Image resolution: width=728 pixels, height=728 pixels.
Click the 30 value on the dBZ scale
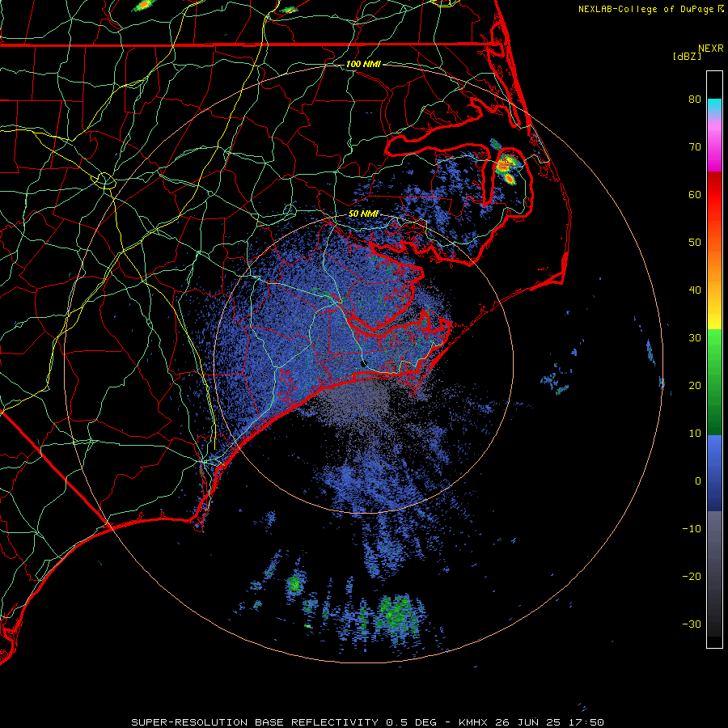click(695, 338)
